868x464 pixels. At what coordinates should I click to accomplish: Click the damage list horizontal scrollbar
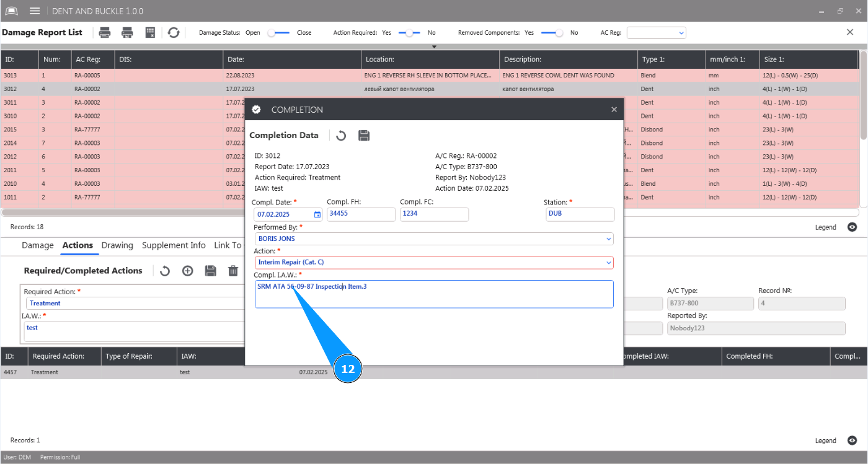point(431,212)
